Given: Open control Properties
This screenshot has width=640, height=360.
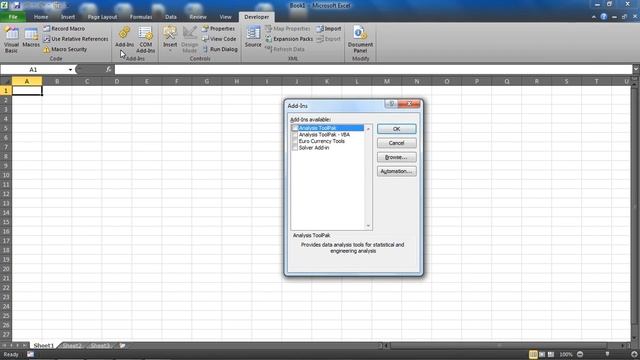Looking at the screenshot, I should tap(218, 29).
